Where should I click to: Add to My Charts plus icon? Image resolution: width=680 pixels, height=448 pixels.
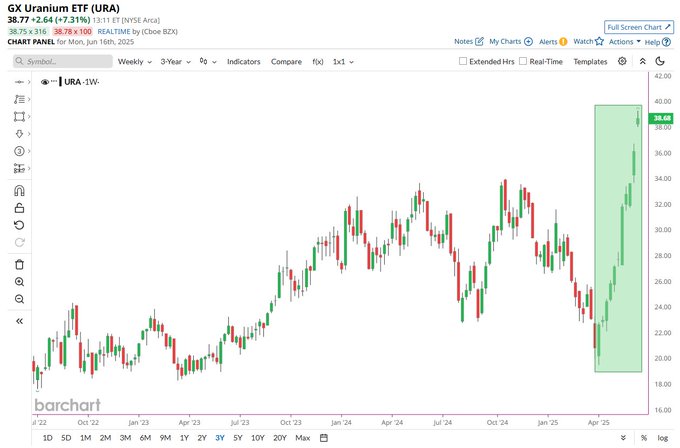[528, 42]
